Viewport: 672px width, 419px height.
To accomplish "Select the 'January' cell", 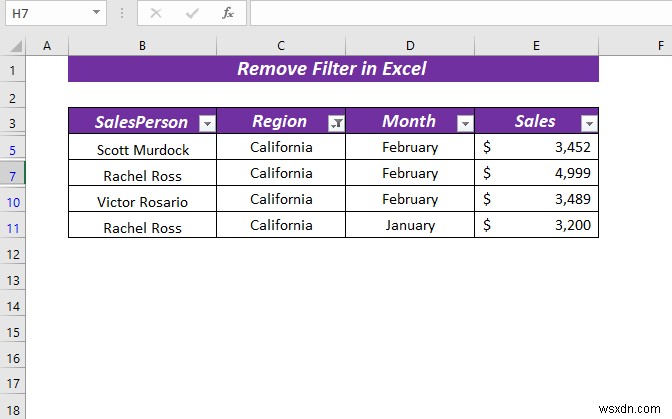I will tap(410, 225).
